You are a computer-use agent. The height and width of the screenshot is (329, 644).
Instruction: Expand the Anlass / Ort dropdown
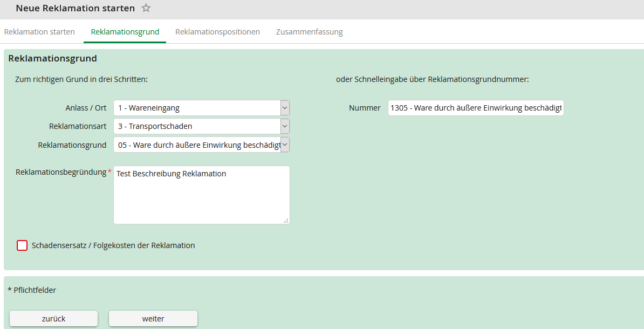click(x=285, y=108)
